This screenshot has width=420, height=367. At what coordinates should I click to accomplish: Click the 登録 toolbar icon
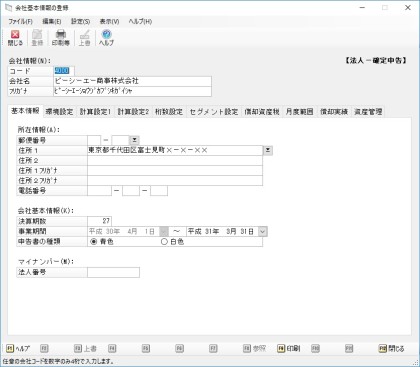[37, 38]
